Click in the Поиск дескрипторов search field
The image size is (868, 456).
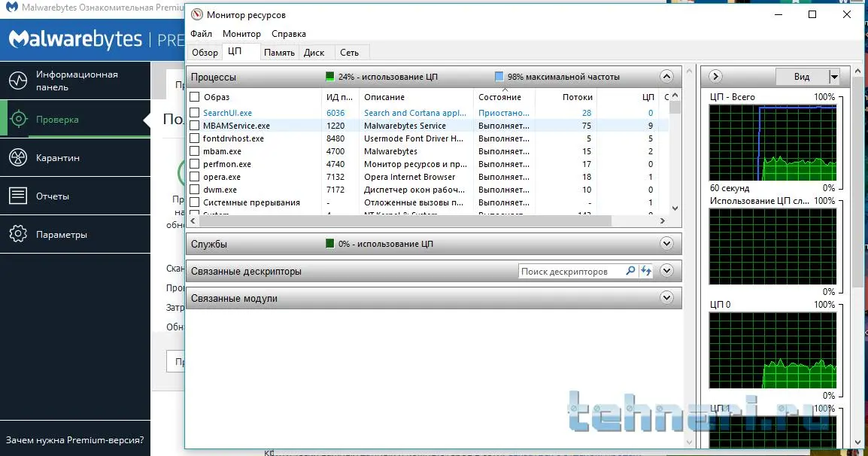point(570,271)
